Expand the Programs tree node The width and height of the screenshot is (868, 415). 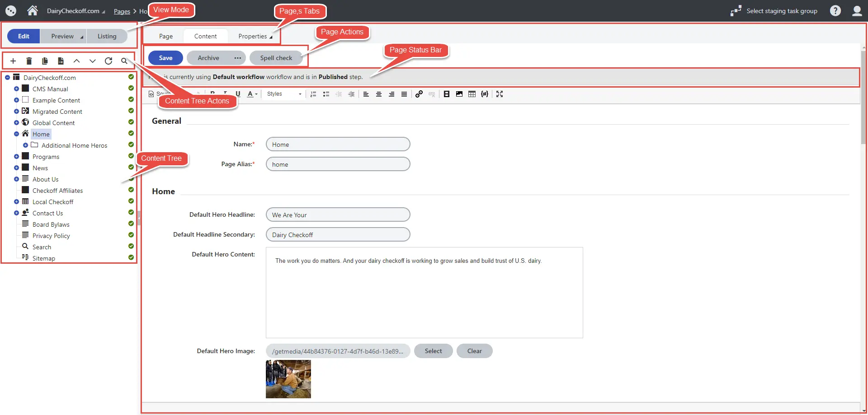coord(16,157)
